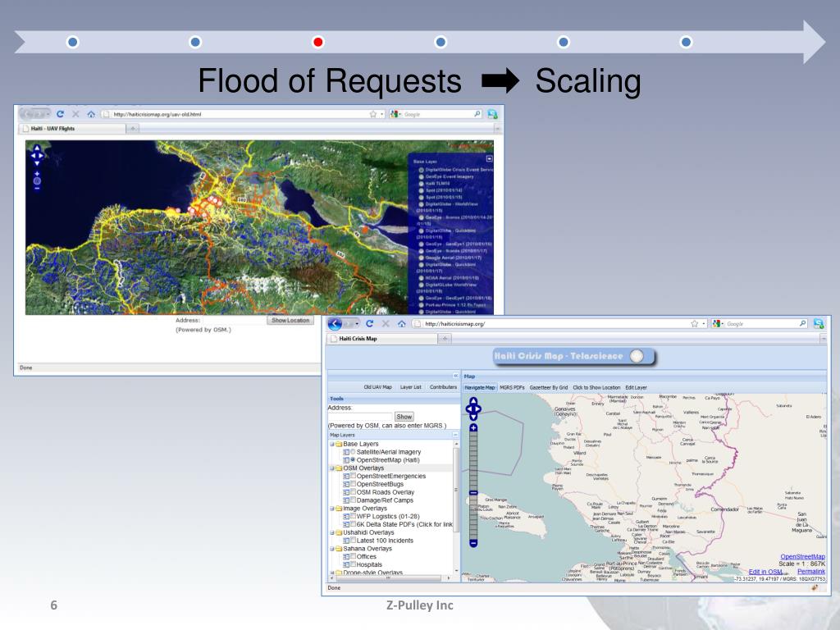Zoom out on the UAV Flights map
This screenshot has height=630, width=840.
point(37,188)
